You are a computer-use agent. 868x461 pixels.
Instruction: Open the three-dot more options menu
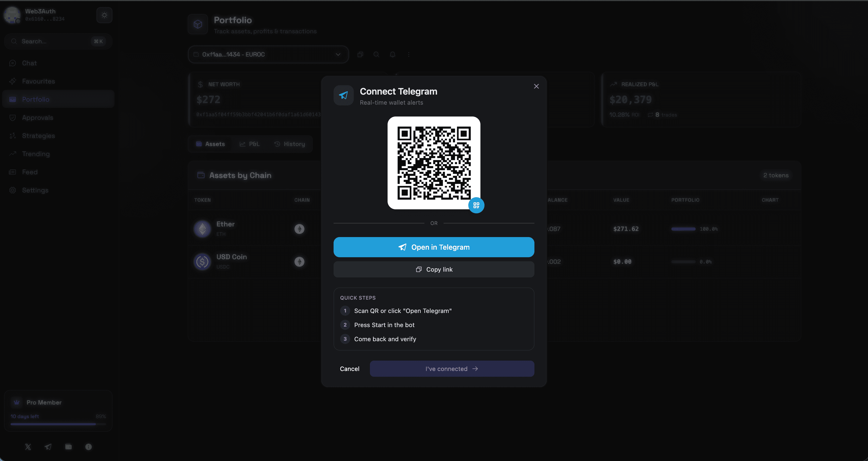pyautogui.click(x=409, y=54)
